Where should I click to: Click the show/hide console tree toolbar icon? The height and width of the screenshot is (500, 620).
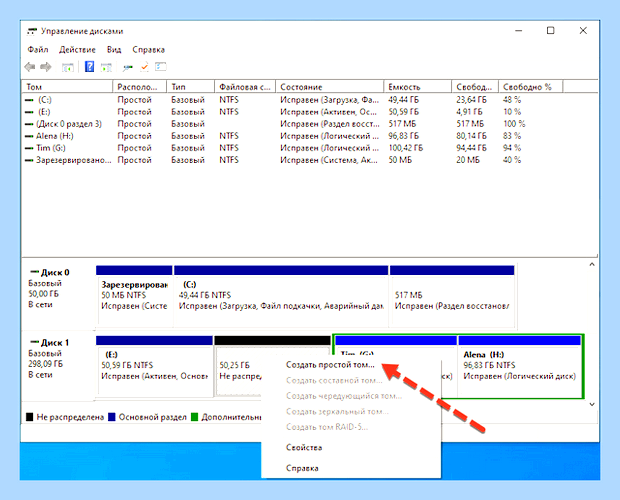pyautogui.click(x=68, y=68)
